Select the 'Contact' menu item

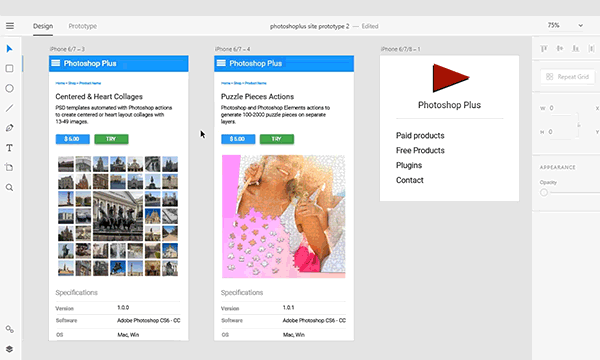(x=410, y=180)
